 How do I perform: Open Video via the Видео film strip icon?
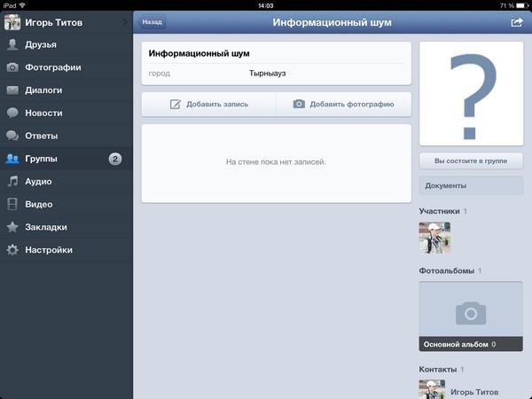point(12,205)
